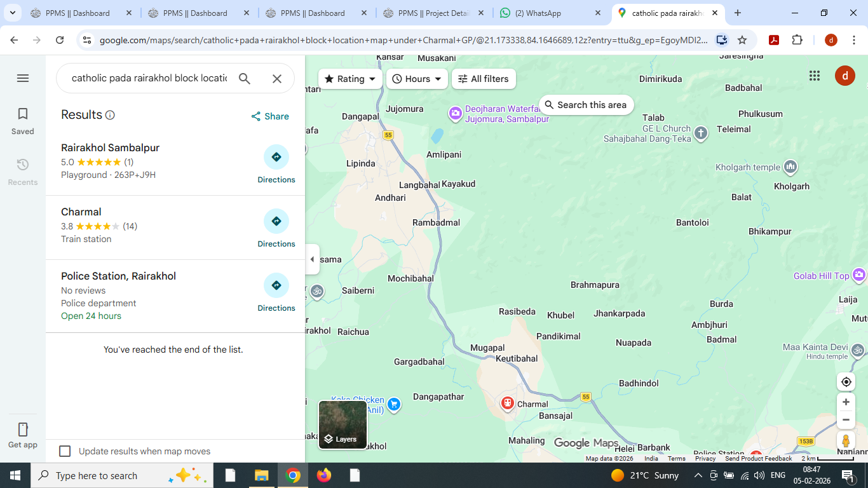The height and width of the screenshot is (488, 868).
Task: Switch to the WhatsApp browser tab
Action: tap(550, 13)
